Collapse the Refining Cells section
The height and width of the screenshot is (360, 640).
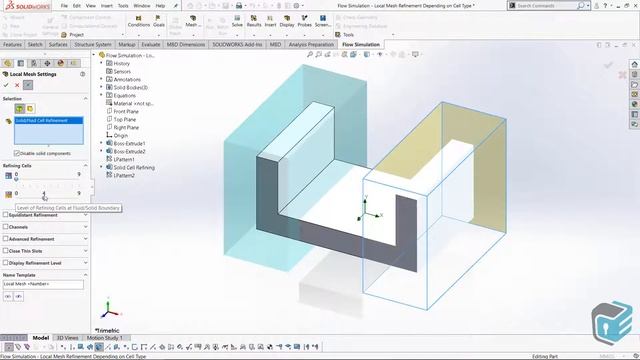[85, 166]
